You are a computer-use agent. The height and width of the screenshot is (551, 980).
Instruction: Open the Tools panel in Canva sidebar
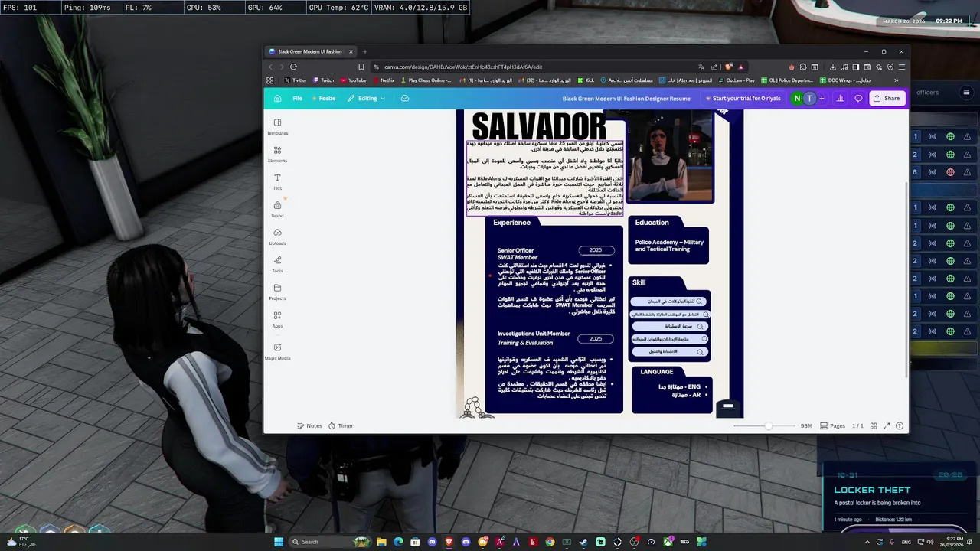click(277, 264)
